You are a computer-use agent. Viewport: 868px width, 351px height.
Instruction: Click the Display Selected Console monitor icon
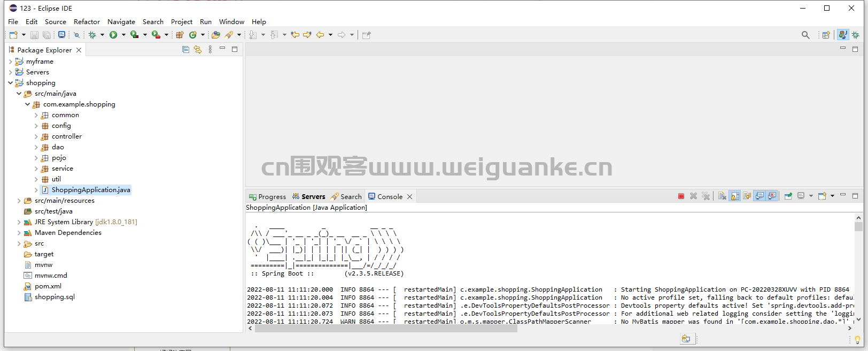pos(801,196)
